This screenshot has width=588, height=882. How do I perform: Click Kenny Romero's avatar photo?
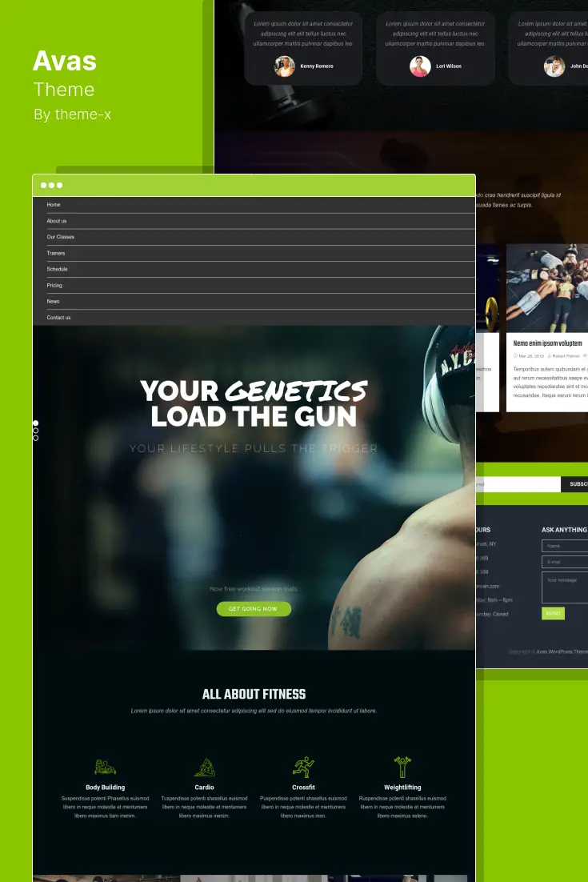285,66
